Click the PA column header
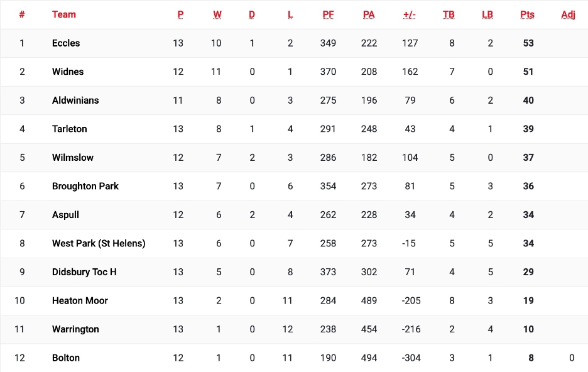The image size is (588, 372). [x=369, y=14]
